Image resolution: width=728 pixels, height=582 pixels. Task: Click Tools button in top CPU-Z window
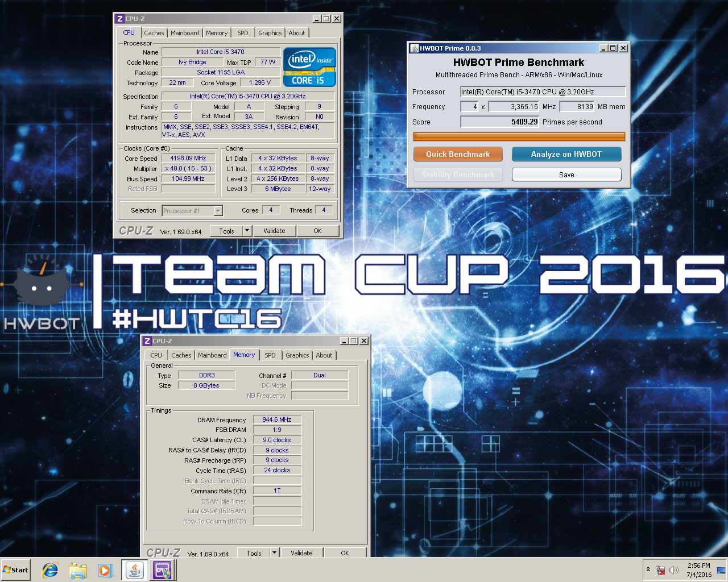(226, 231)
